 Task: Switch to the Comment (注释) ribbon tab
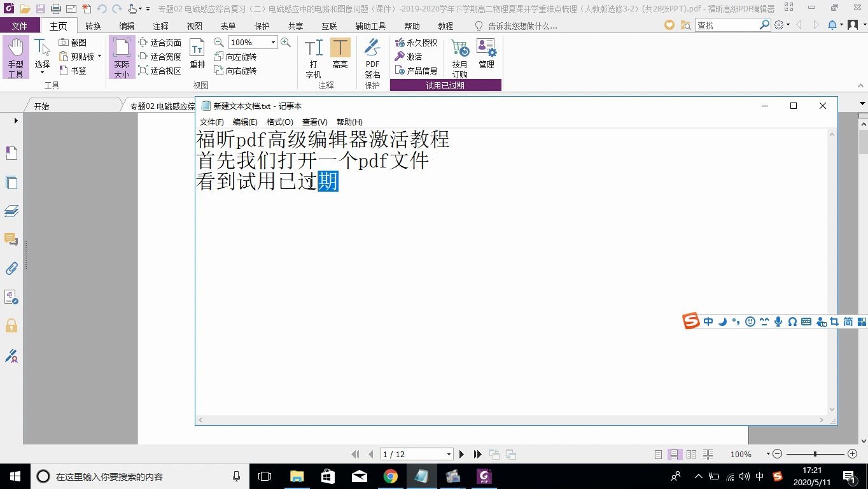[161, 26]
